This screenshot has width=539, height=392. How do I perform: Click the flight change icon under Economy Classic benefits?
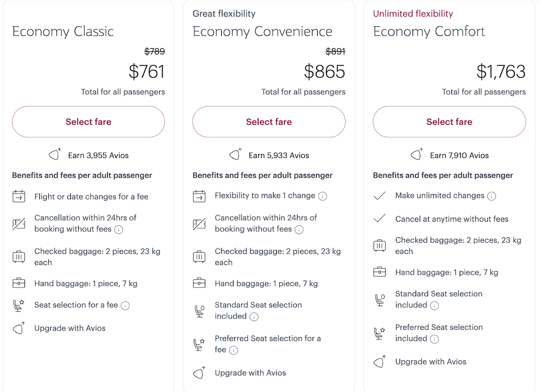(x=19, y=197)
